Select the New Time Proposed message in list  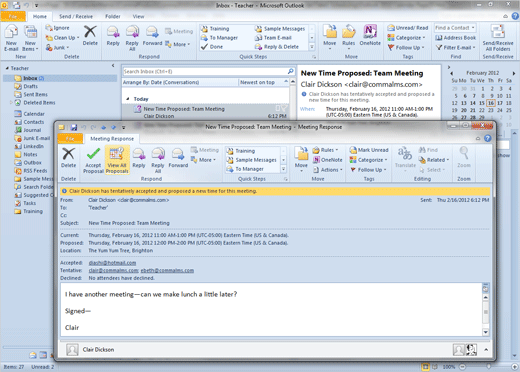coord(206,112)
